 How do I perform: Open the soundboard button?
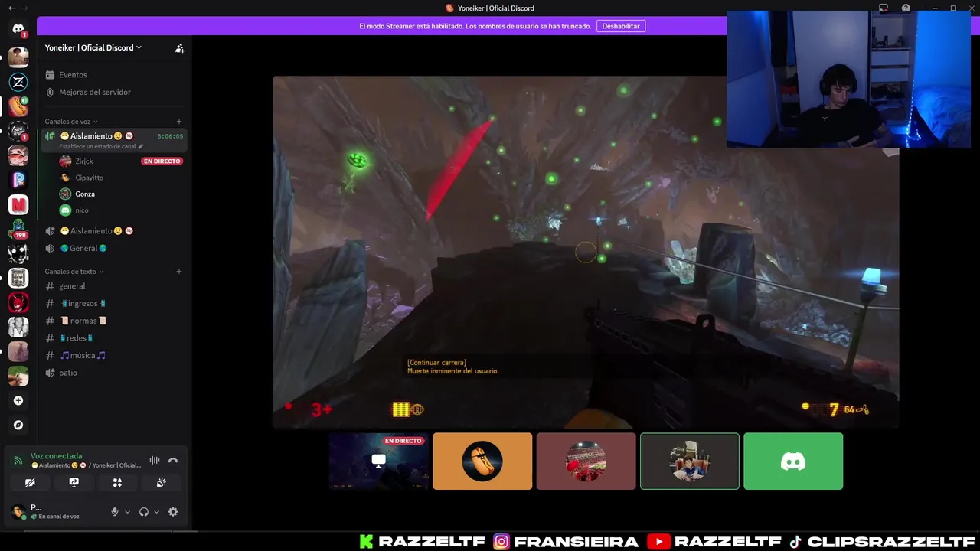click(161, 483)
